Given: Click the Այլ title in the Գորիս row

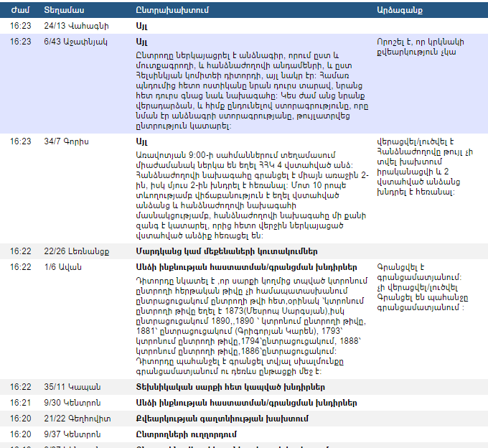Looking at the screenshot, I should [141, 141].
